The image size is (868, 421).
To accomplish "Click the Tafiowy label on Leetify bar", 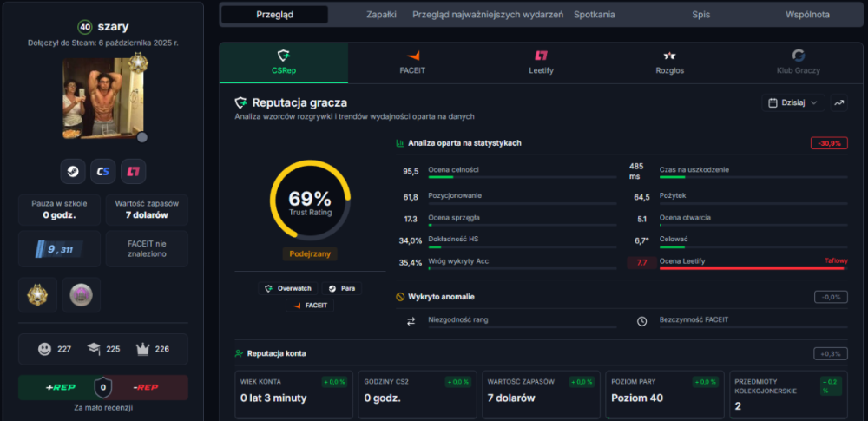I will click(836, 260).
